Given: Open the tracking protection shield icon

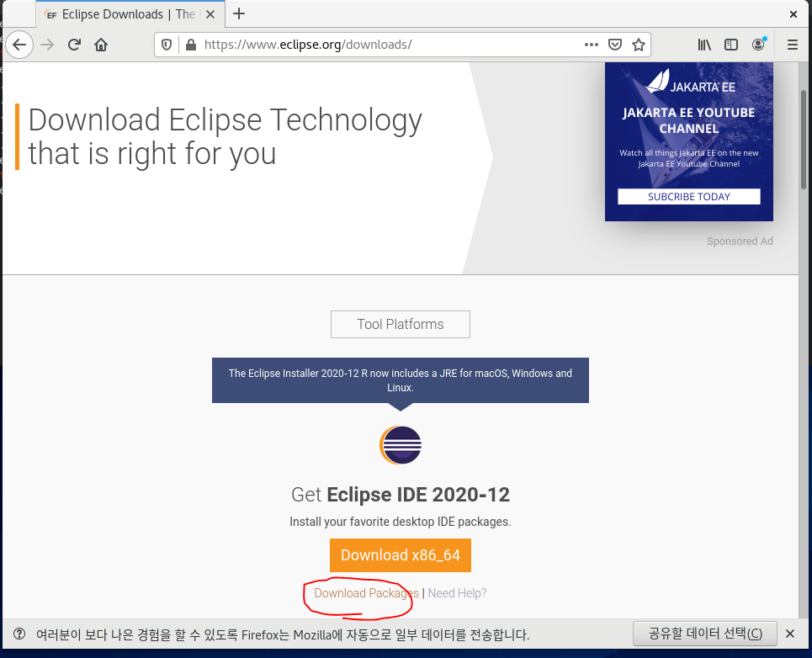Looking at the screenshot, I should click(167, 45).
